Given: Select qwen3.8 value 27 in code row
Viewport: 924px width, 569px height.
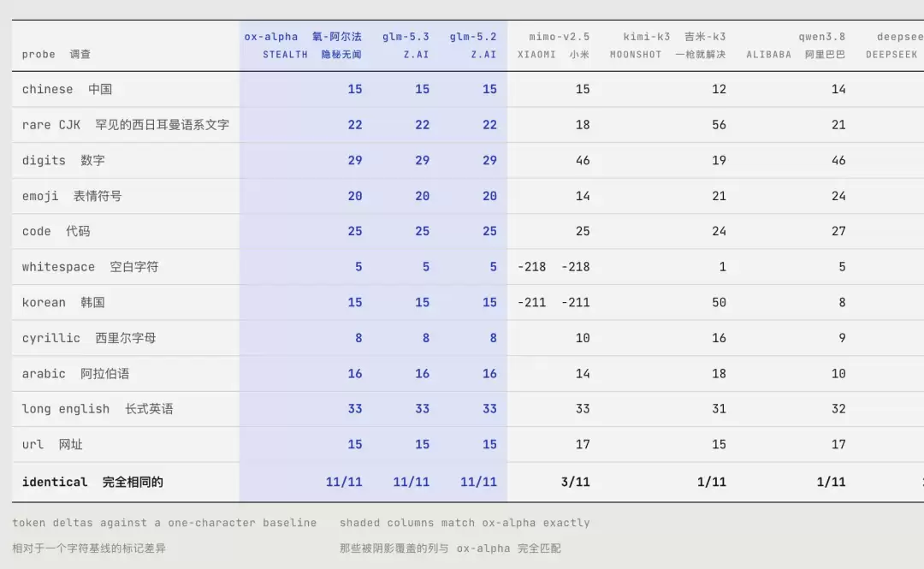Looking at the screenshot, I should click(x=838, y=231).
